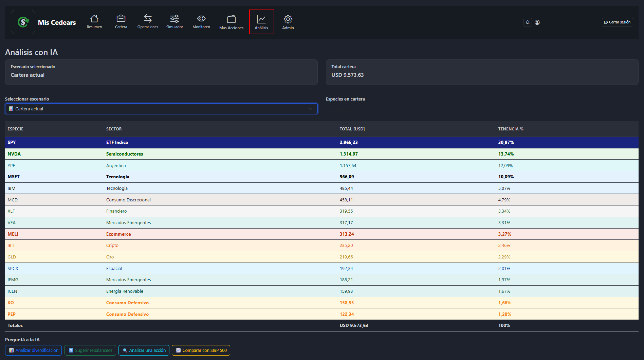Click the Financiero sector cell
The image size is (644, 360).
116,211
